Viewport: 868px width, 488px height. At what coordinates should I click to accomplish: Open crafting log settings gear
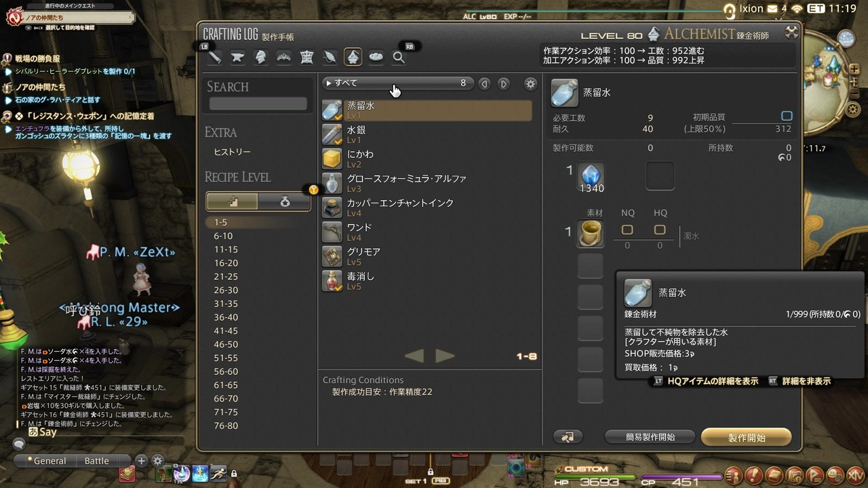coord(531,83)
